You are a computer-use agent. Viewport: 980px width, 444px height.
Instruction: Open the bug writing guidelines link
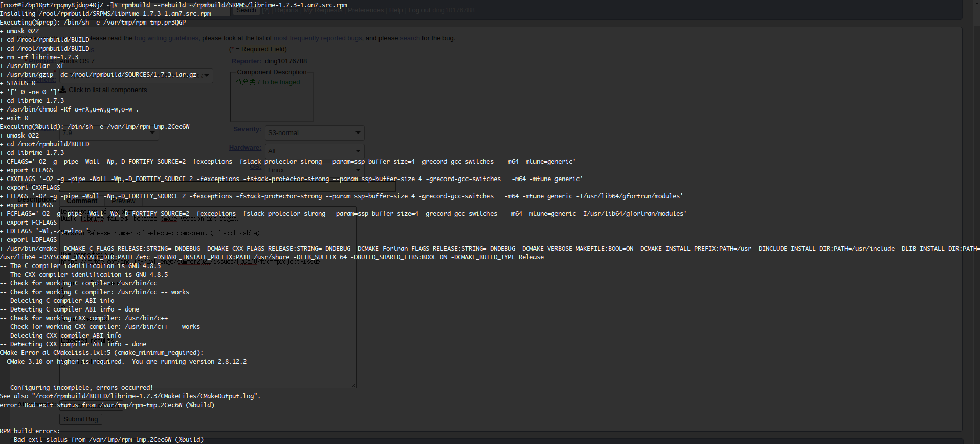pos(166,38)
